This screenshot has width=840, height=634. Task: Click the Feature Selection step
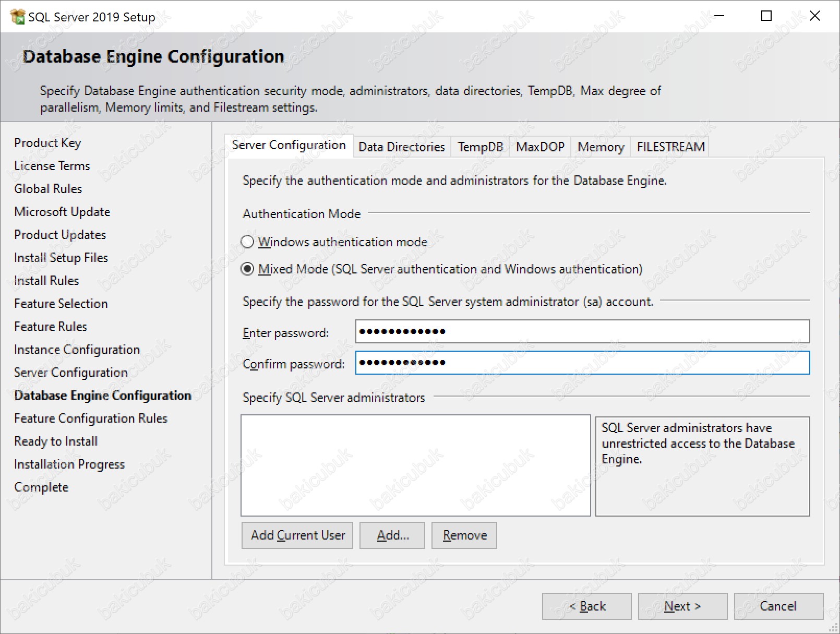coord(61,304)
